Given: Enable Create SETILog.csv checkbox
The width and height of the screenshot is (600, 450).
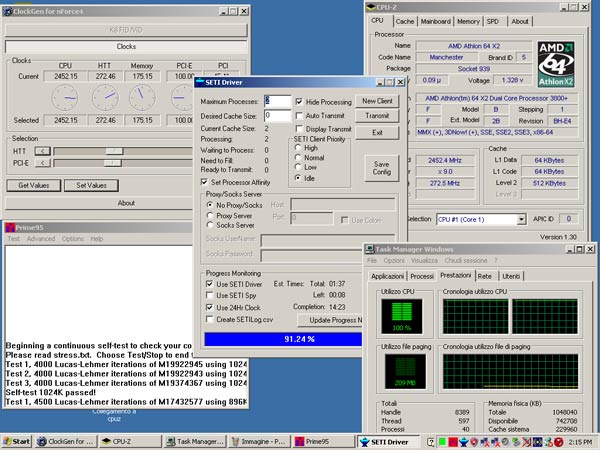Looking at the screenshot, I should click(x=210, y=319).
